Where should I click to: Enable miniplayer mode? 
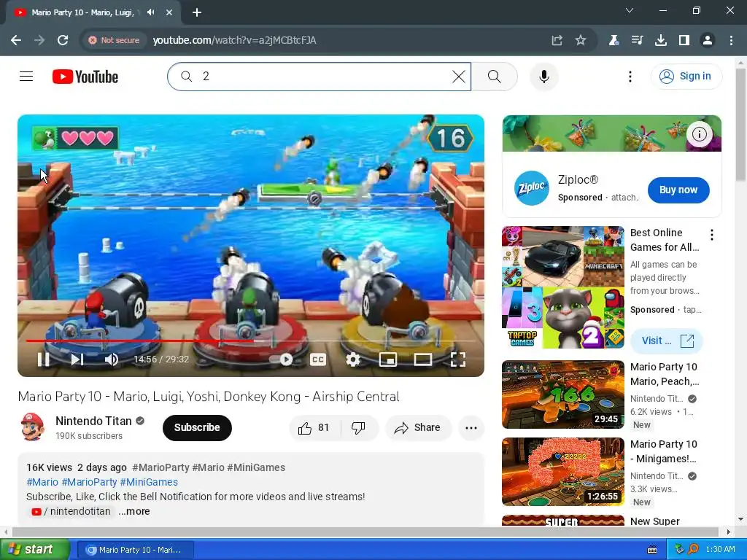coord(388,359)
